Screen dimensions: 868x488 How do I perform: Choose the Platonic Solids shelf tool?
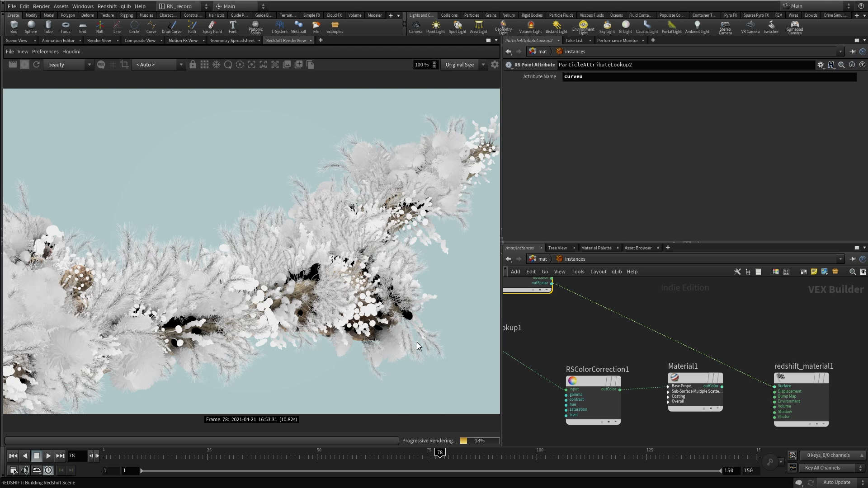255,28
